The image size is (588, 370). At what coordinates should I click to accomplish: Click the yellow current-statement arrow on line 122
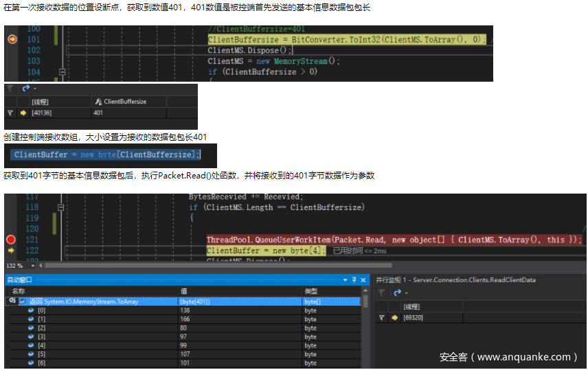click(x=11, y=251)
